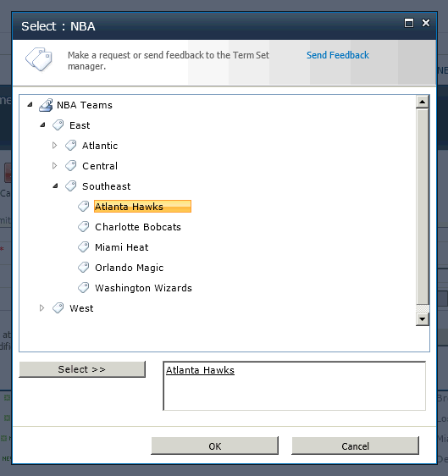Viewport: 448px width, 476px height.
Task: Expand the Atlantic division node
Action: (55, 146)
